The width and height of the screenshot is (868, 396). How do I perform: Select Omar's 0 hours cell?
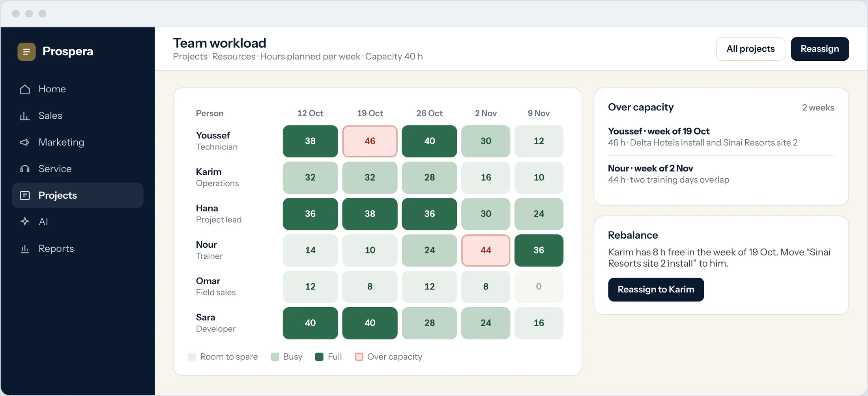pyautogui.click(x=539, y=287)
